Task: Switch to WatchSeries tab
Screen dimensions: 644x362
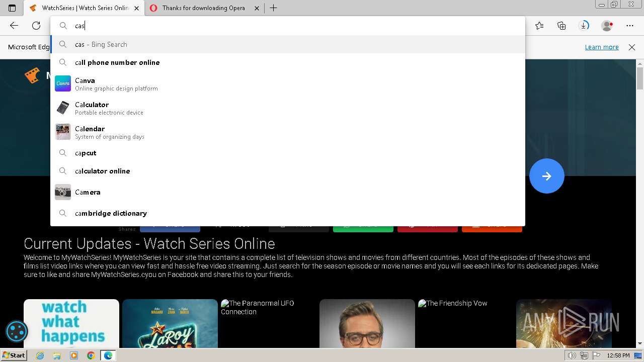Action: pos(84,8)
